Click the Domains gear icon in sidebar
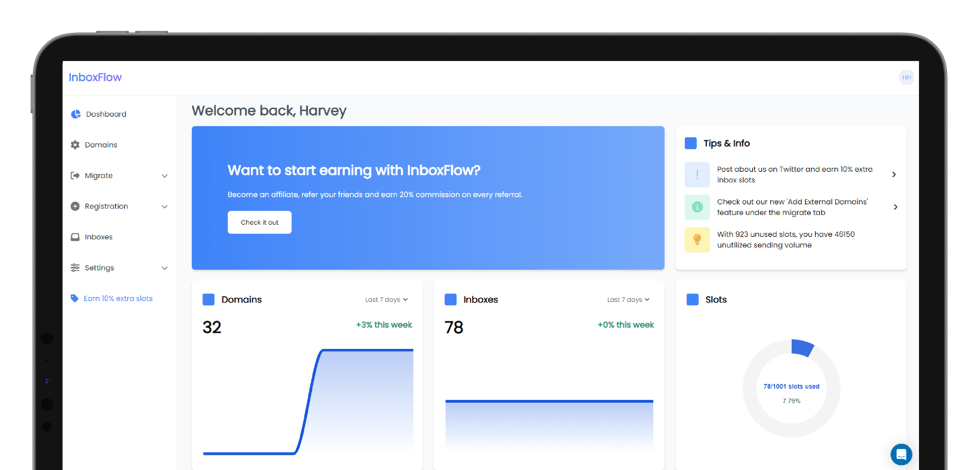The width and height of the screenshot is (980, 470). 75,145
